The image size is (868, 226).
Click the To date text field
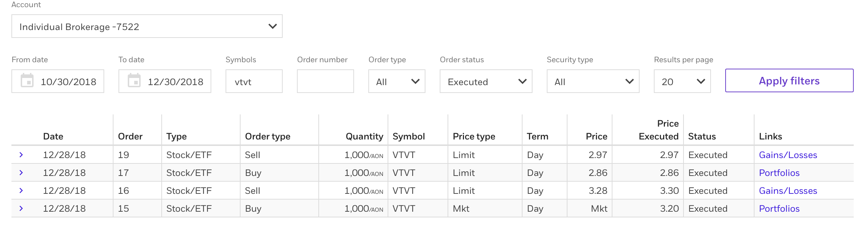(x=176, y=82)
